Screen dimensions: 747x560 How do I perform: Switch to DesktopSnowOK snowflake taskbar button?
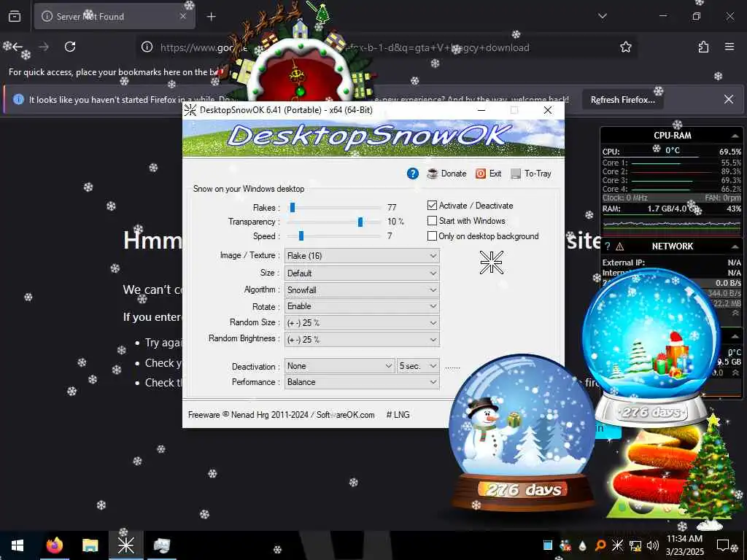point(125,545)
